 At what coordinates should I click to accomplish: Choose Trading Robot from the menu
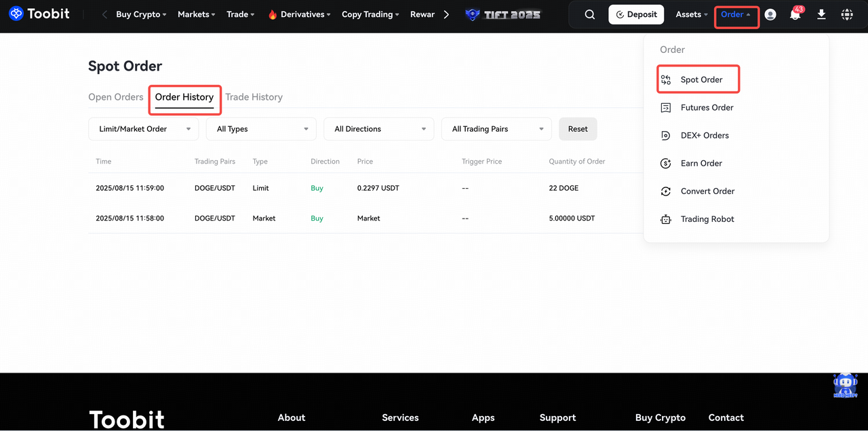tap(707, 219)
